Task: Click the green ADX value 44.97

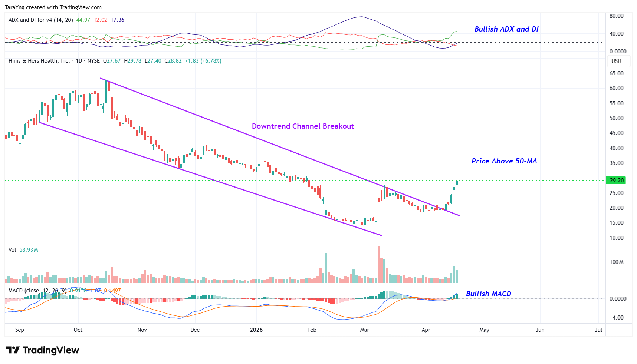Action: pyautogui.click(x=83, y=20)
